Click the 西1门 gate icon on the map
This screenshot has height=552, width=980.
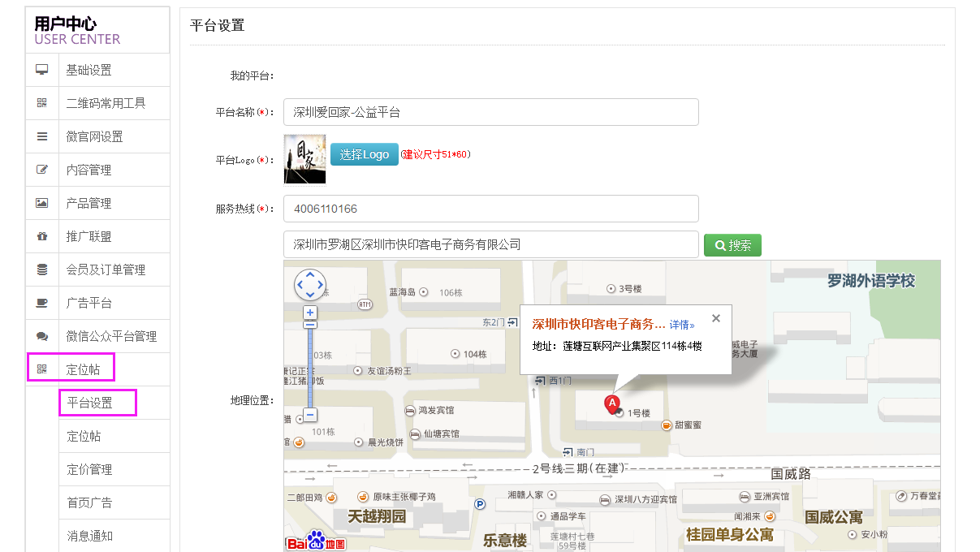pos(541,380)
